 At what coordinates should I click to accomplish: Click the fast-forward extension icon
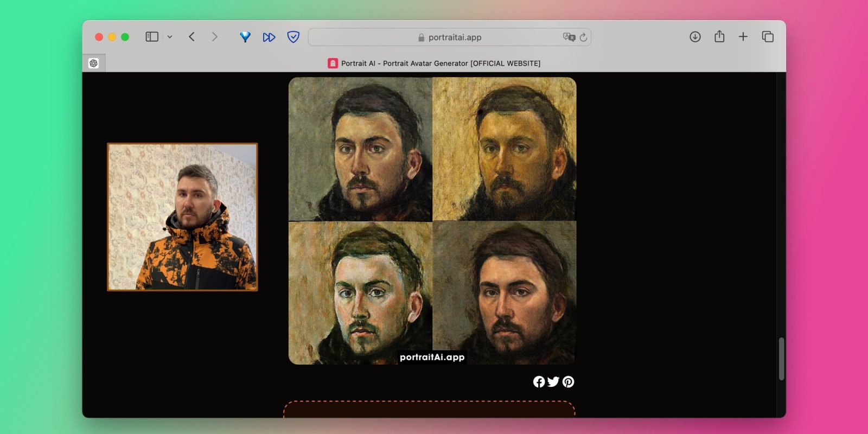(x=269, y=37)
